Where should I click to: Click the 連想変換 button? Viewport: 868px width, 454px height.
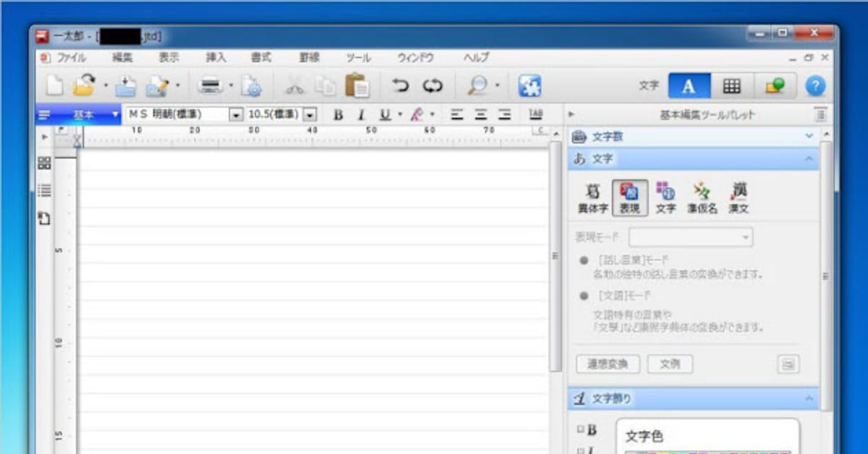click(x=608, y=364)
